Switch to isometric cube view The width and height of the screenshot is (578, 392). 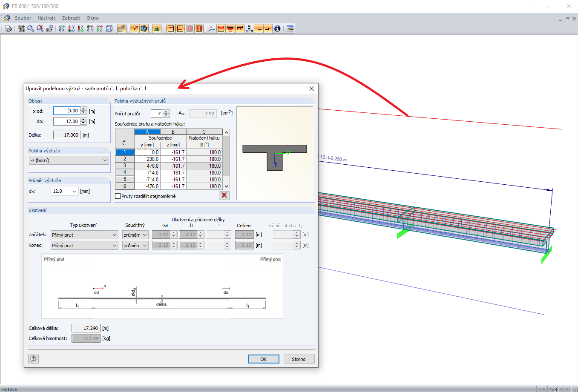coord(109,29)
